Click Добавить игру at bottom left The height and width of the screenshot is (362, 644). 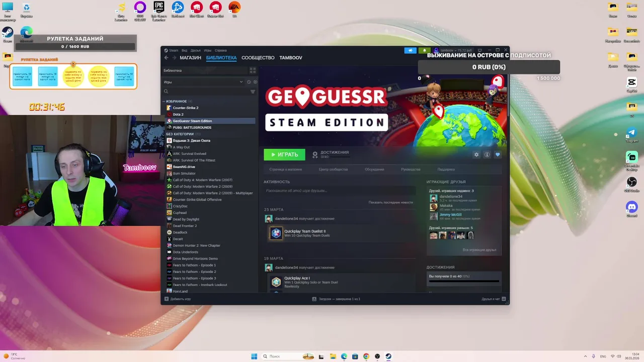point(178,299)
